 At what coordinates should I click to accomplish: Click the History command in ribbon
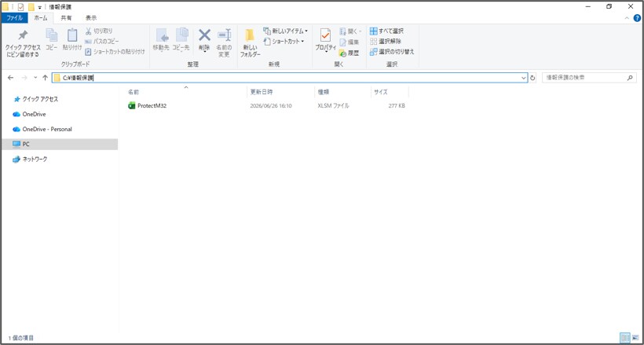click(x=349, y=53)
